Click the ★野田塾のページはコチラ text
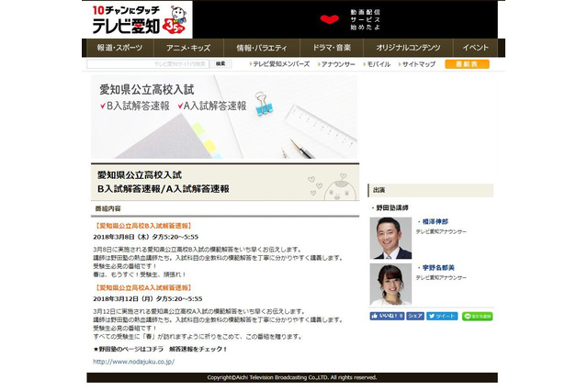Image resolution: width=588 pixels, height=391 pixels. click(129, 349)
